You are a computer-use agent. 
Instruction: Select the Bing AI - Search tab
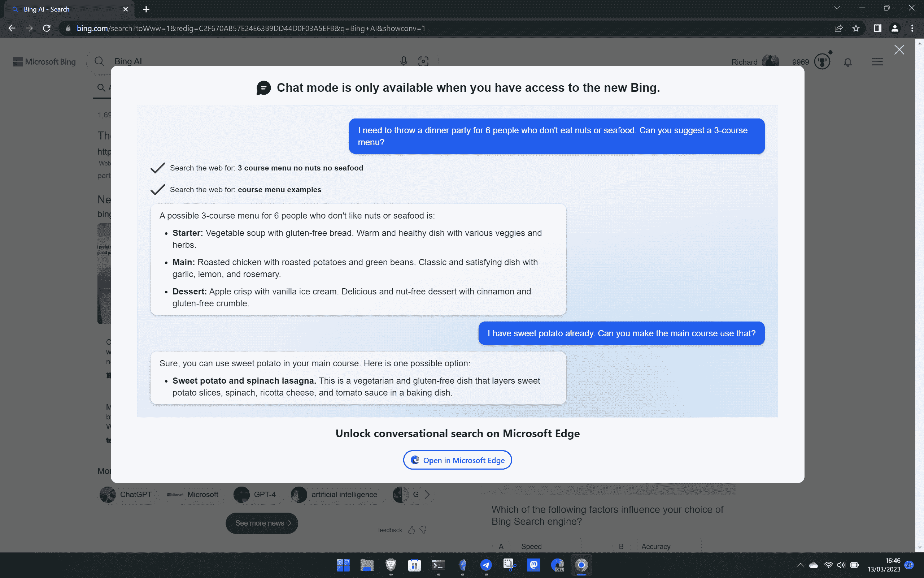coord(69,9)
